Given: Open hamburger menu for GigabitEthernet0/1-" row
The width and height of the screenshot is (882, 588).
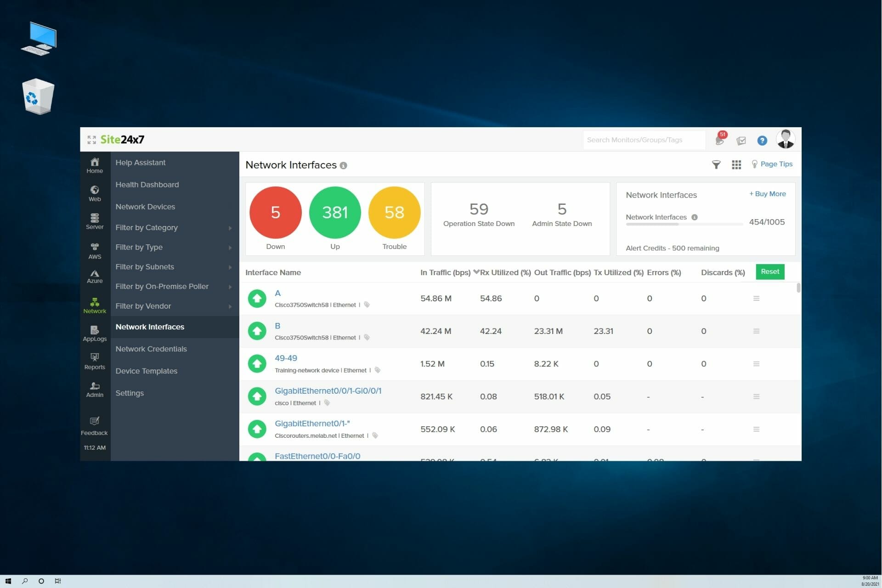Looking at the screenshot, I should click(756, 429).
